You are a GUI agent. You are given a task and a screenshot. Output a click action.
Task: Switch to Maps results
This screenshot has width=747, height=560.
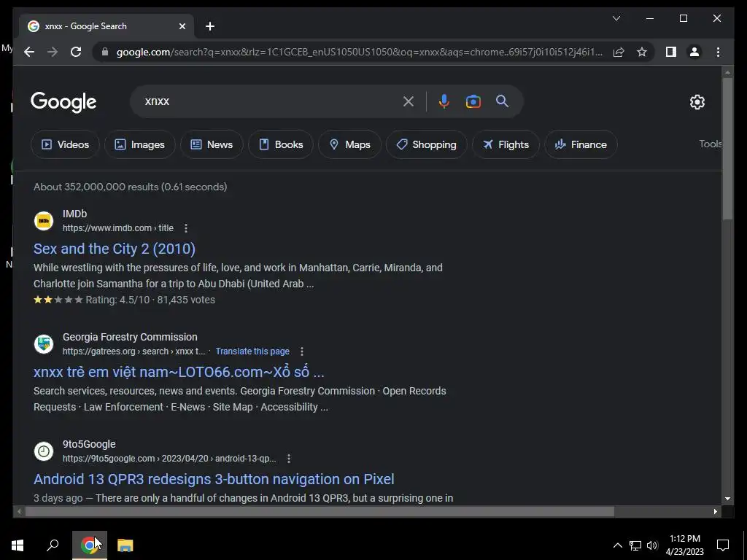349,144
